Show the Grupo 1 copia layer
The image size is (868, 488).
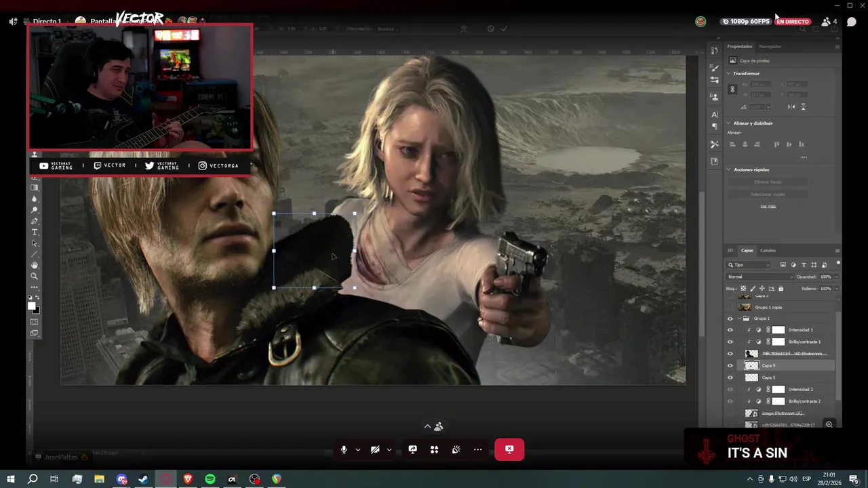[730, 307]
